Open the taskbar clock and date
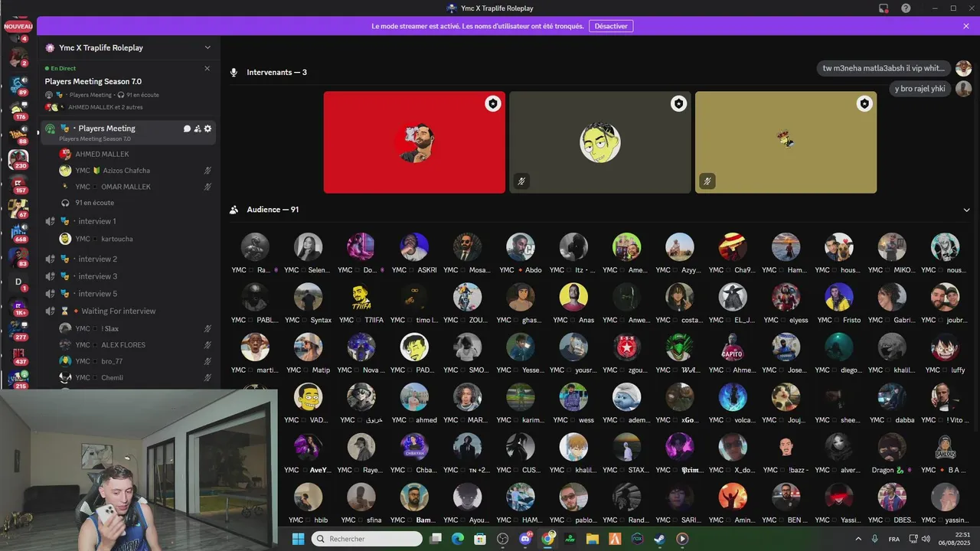Image resolution: width=980 pixels, height=551 pixels. pos(955,539)
